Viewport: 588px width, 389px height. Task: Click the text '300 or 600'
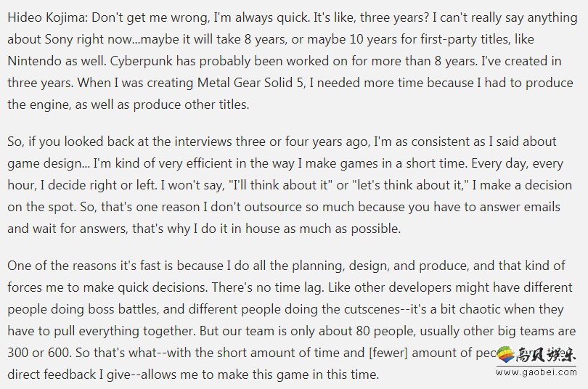38,353
